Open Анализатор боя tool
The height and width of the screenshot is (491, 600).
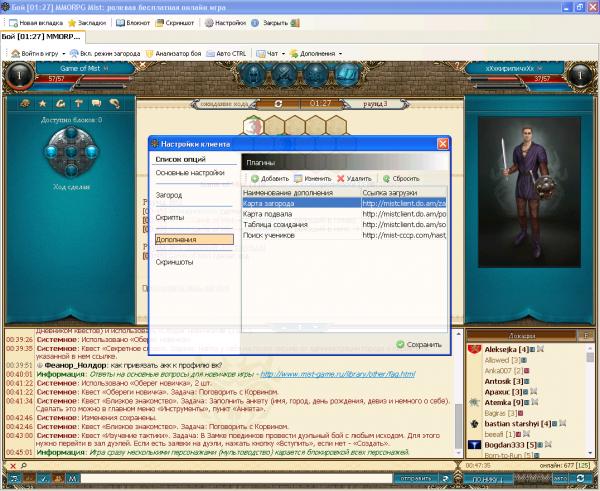[173, 54]
